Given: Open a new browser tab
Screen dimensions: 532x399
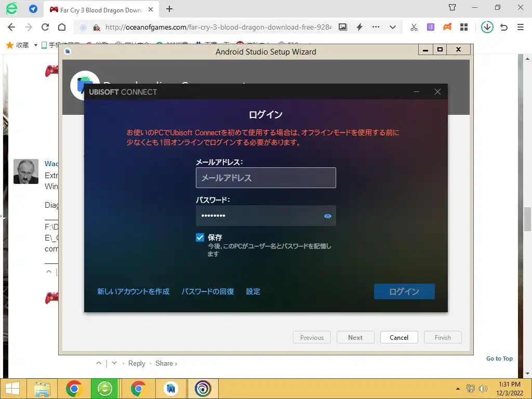Looking at the screenshot, I should pyautogui.click(x=169, y=9).
